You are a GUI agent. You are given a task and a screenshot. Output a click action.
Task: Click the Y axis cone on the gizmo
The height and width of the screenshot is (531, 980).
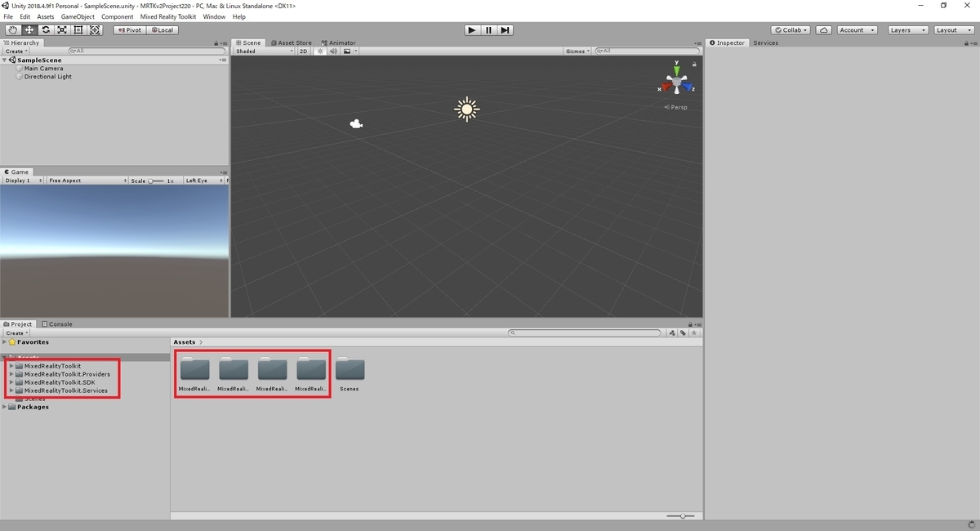coord(676,70)
